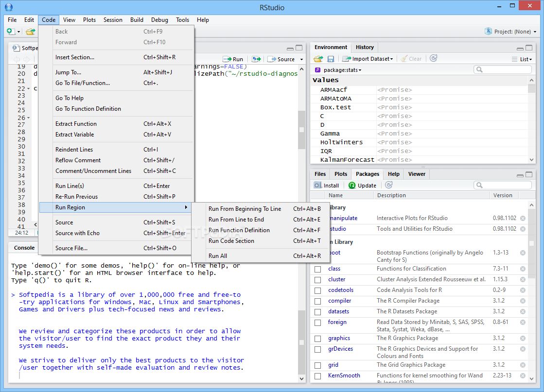This screenshot has width=544, height=392.
Task: Check the graphics package checkbox
Action: click(318, 339)
